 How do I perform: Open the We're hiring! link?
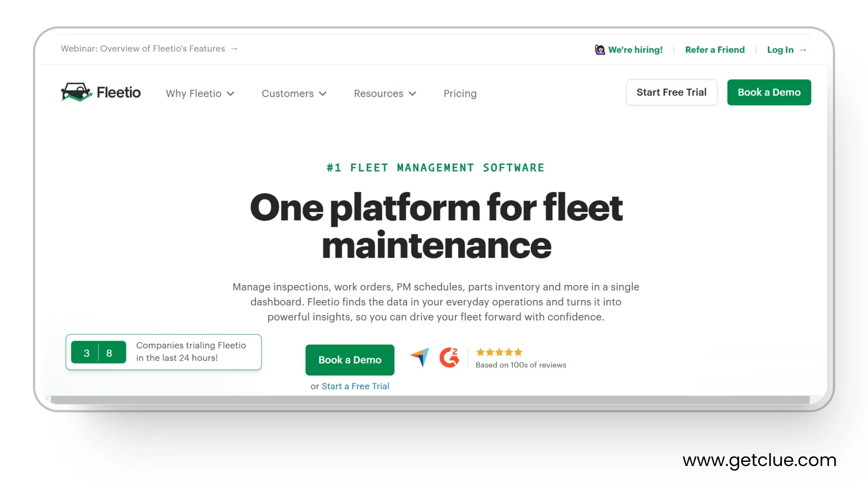point(635,50)
